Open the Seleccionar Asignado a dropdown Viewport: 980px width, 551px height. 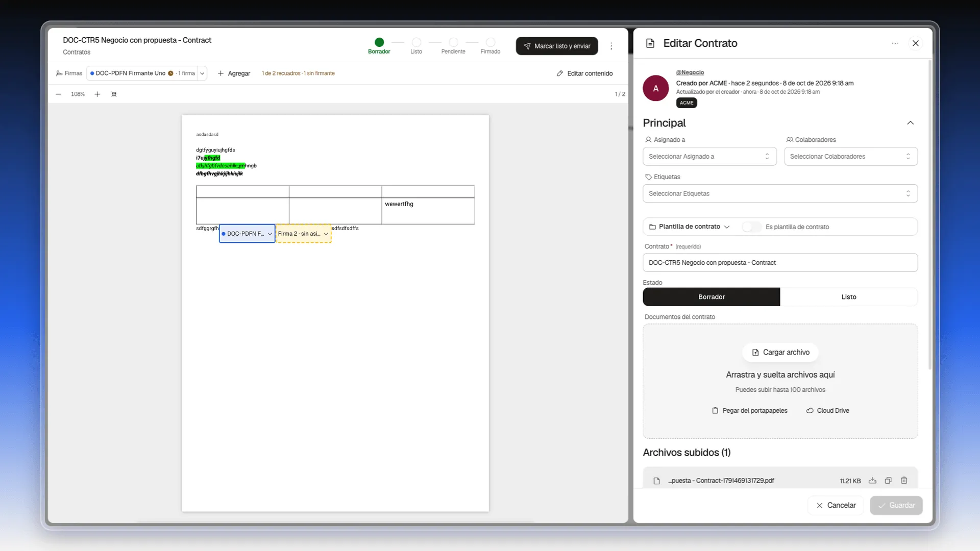[x=709, y=157]
